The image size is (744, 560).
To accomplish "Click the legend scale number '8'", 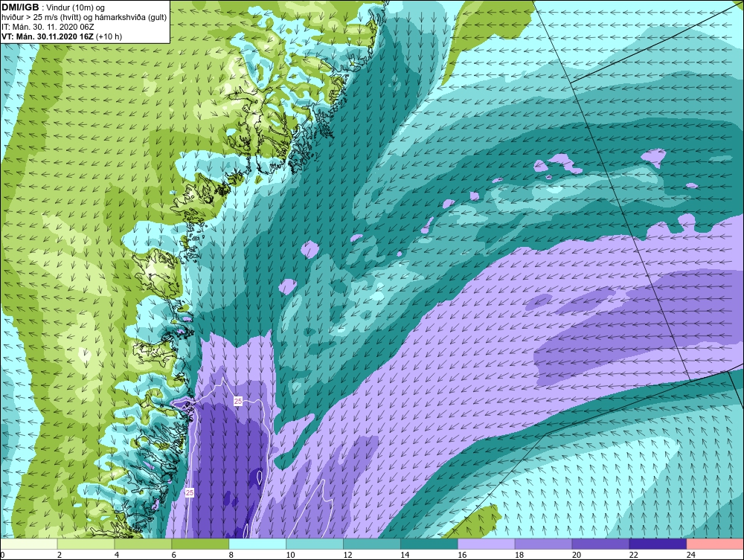I will (x=231, y=555).
